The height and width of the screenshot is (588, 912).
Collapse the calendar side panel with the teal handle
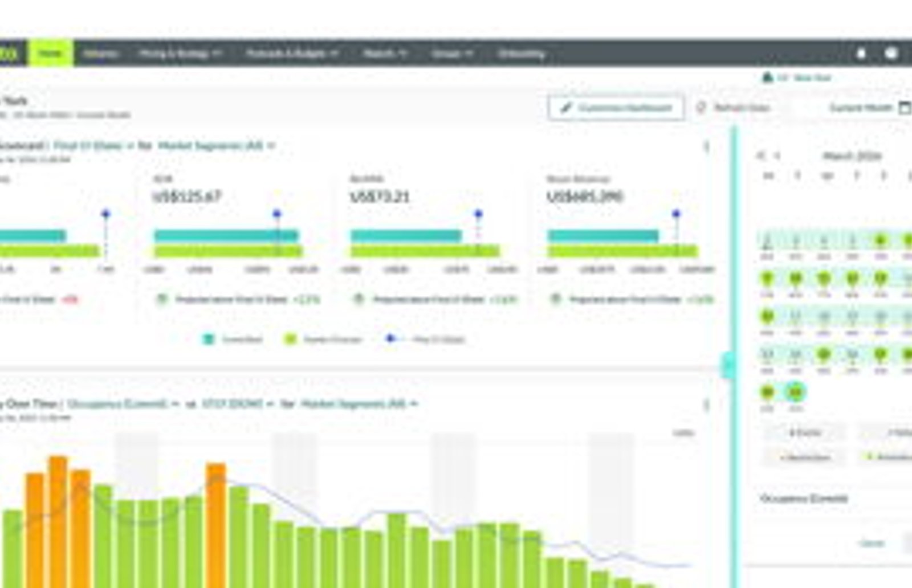[x=728, y=365]
